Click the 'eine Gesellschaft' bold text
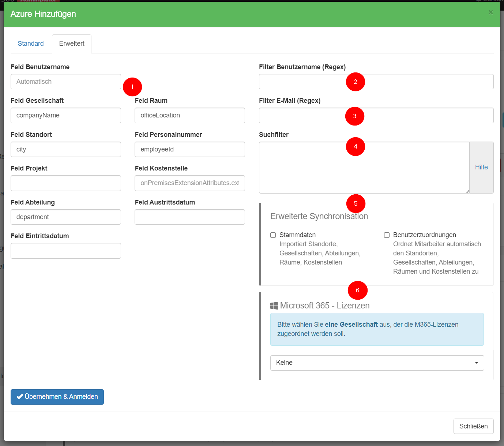Viewport: 504px width, 446px height. pyautogui.click(x=351, y=325)
